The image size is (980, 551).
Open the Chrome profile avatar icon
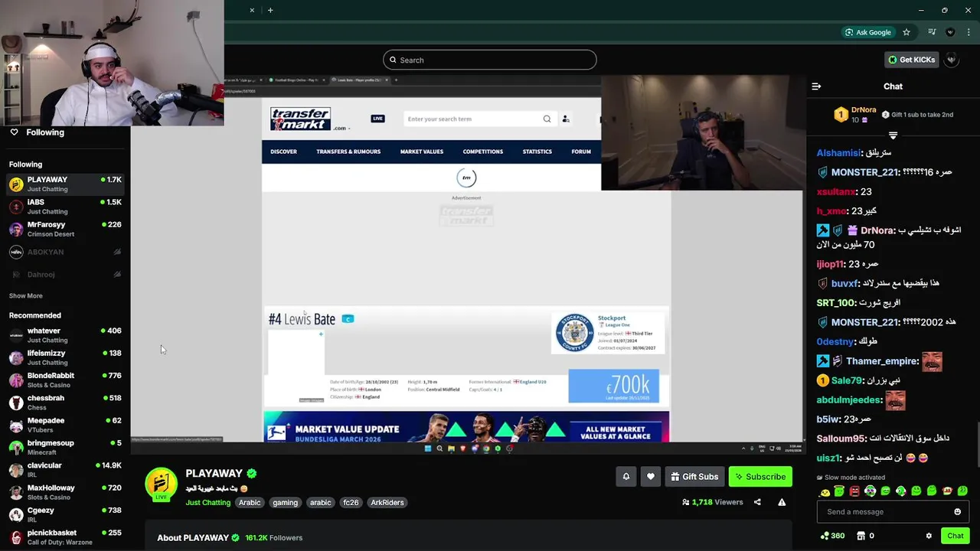(x=950, y=32)
